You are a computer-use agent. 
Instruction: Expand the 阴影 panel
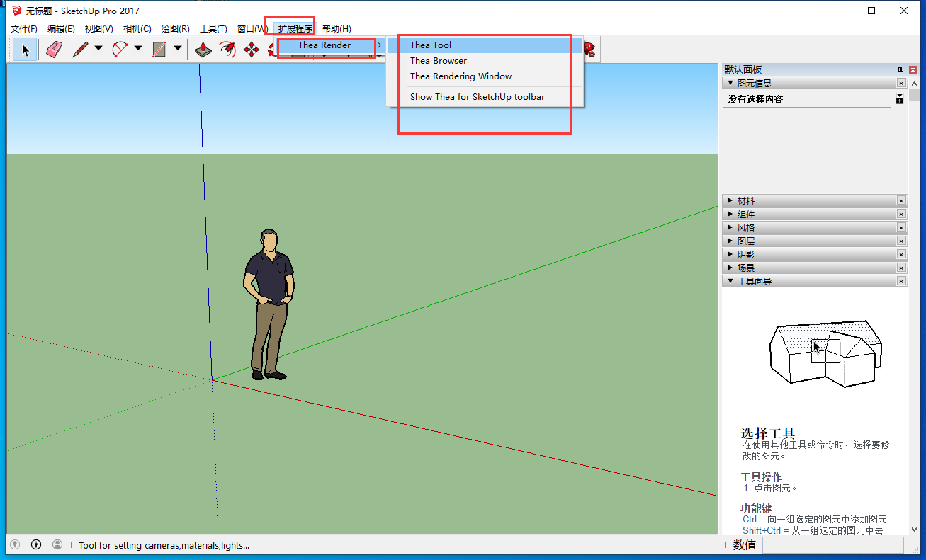click(730, 254)
